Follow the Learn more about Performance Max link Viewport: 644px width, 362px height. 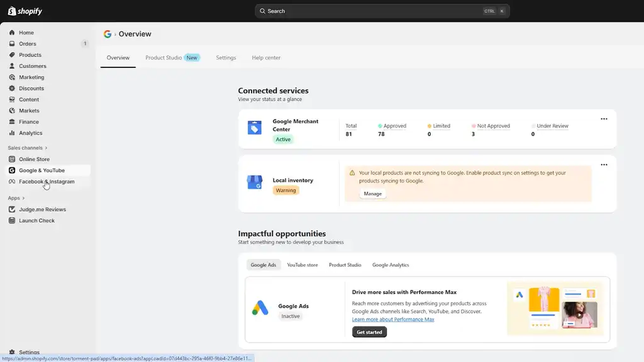[393, 319]
